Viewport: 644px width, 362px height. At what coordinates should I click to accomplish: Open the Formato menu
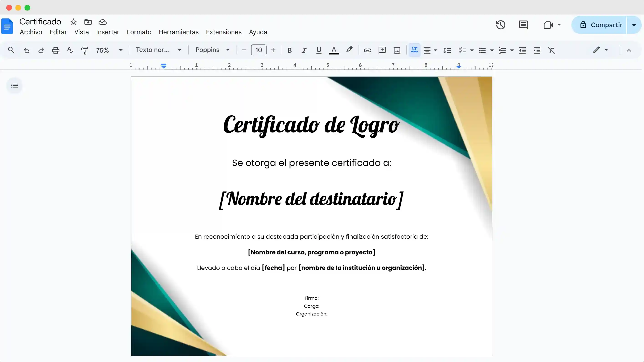click(x=139, y=32)
